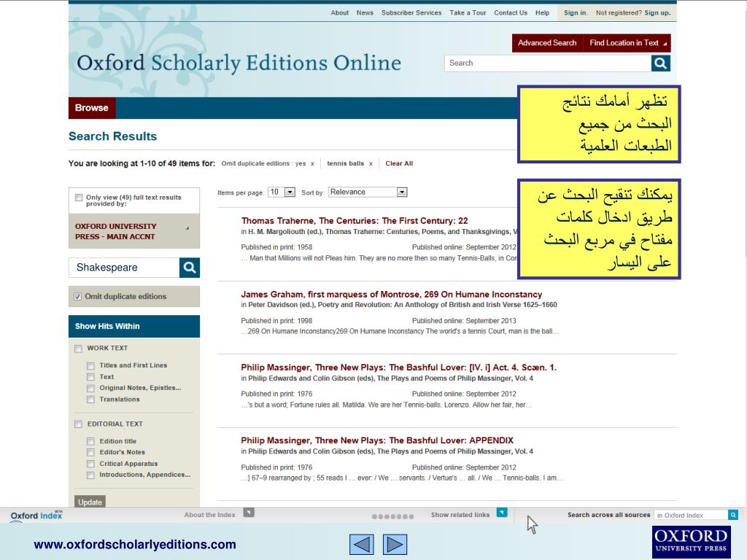Click the Oxford Index search magnifier icon

coord(733,515)
